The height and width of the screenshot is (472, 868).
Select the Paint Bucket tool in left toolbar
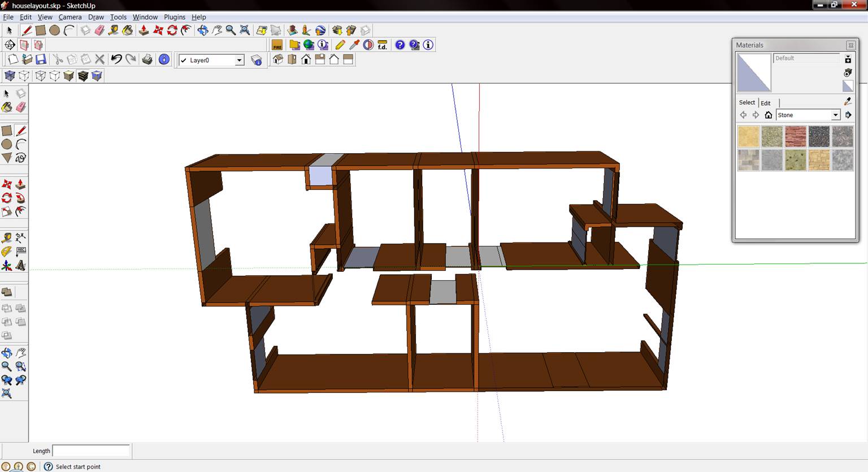(7, 107)
